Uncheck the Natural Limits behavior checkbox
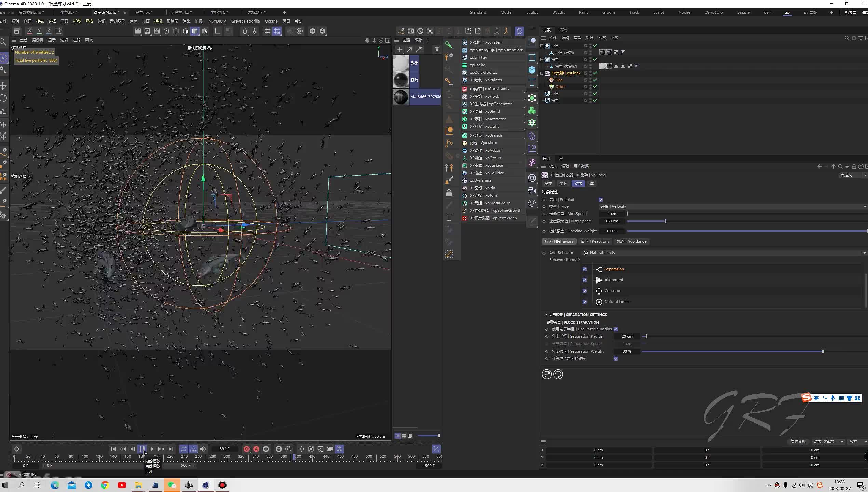Viewport: 868px width, 492px height. click(x=585, y=302)
